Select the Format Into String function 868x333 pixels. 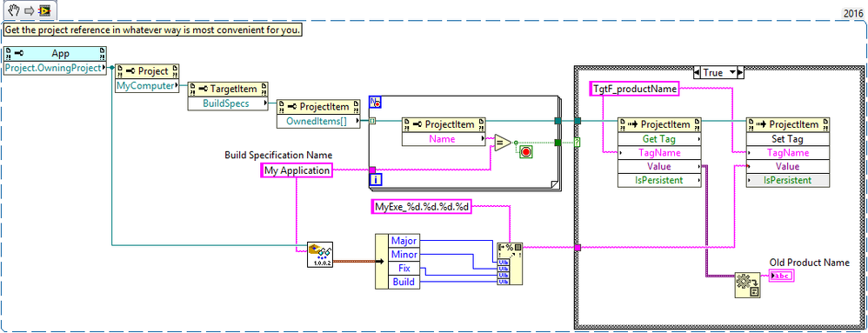click(510, 263)
